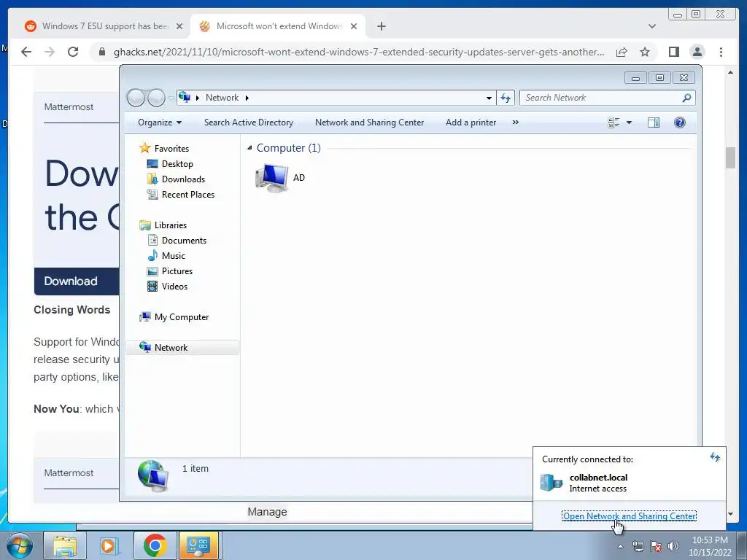The width and height of the screenshot is (747, 560).
Task: Click the refresh button beside Explorer address bar
Action: pos(506,98)
